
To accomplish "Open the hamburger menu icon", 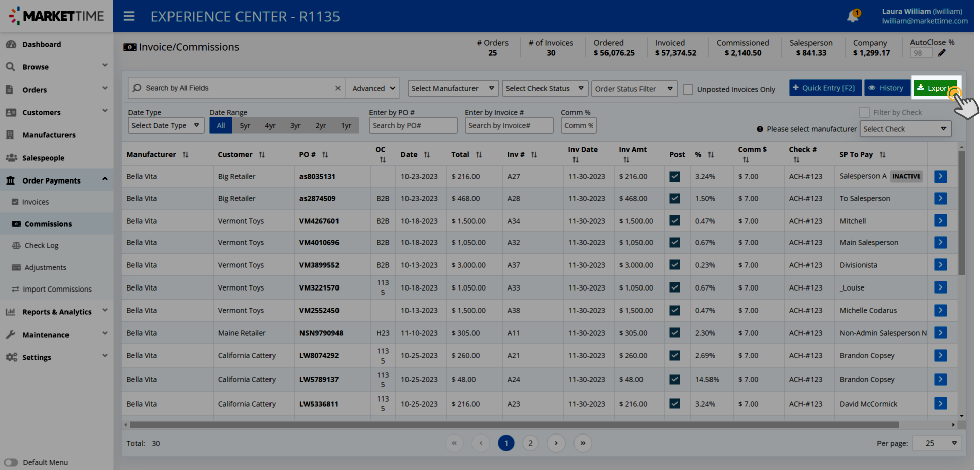I will coord(129,16).
